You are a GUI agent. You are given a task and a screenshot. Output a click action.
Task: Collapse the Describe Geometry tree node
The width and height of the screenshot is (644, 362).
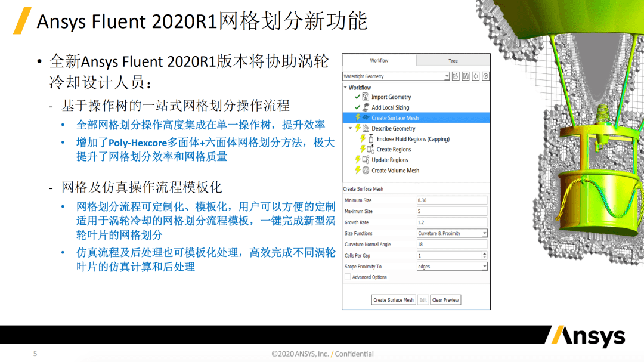pos(351,128)
